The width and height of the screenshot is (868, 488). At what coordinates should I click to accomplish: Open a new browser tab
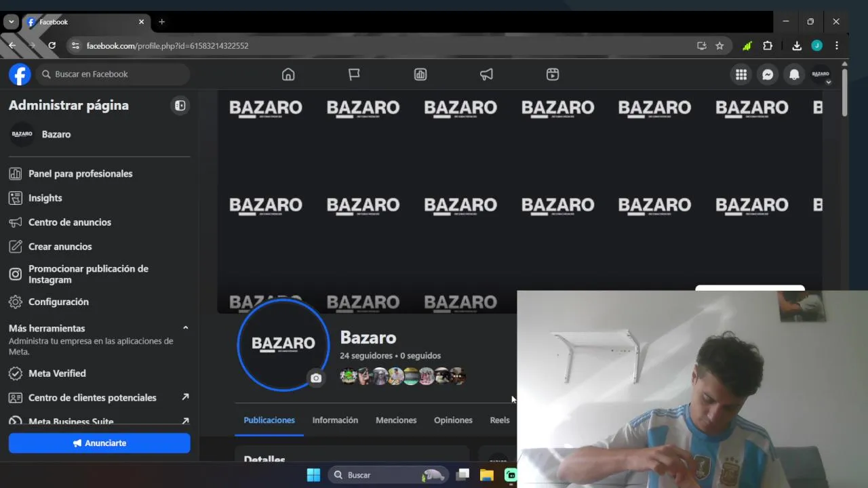tap(161, 22)
